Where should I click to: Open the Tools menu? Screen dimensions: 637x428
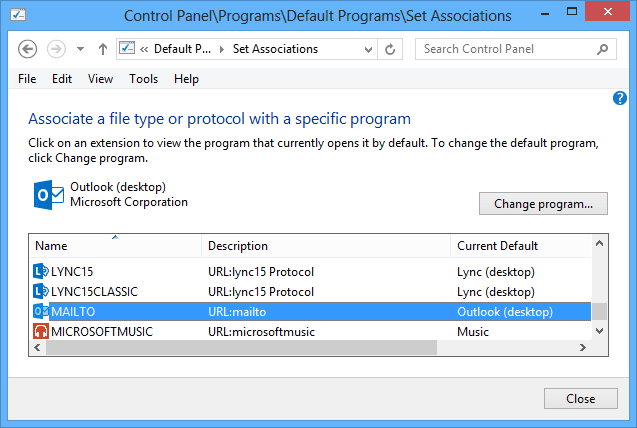143,79
